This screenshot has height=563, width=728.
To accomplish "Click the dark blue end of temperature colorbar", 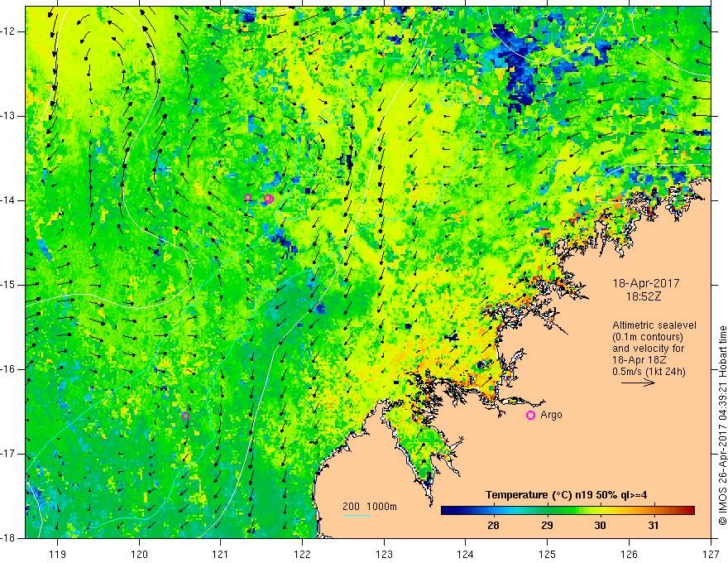I will click(448, 511).
